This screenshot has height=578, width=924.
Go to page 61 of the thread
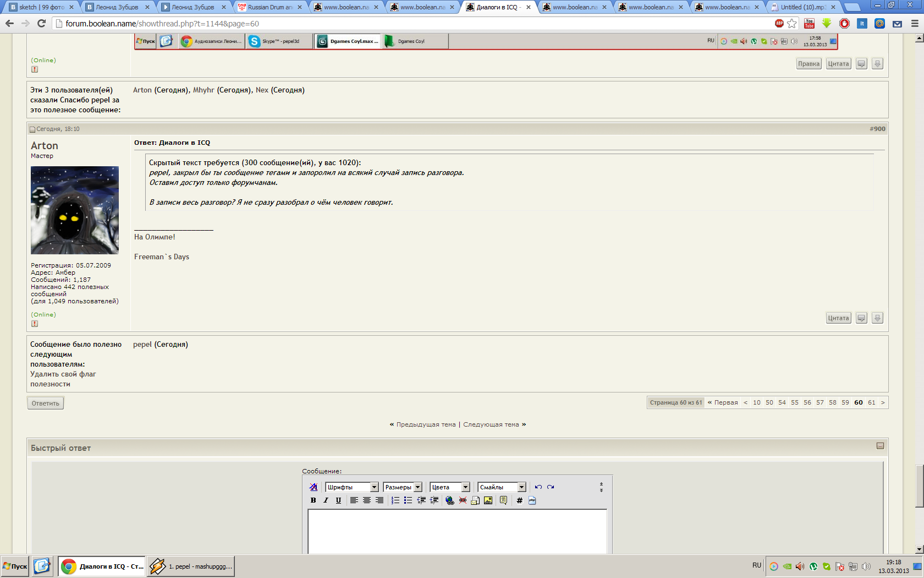871,402
